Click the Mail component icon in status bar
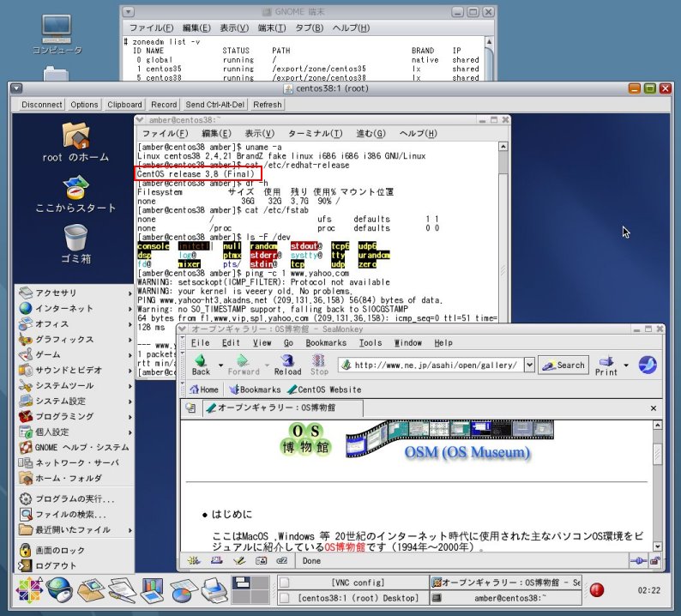 216,561
